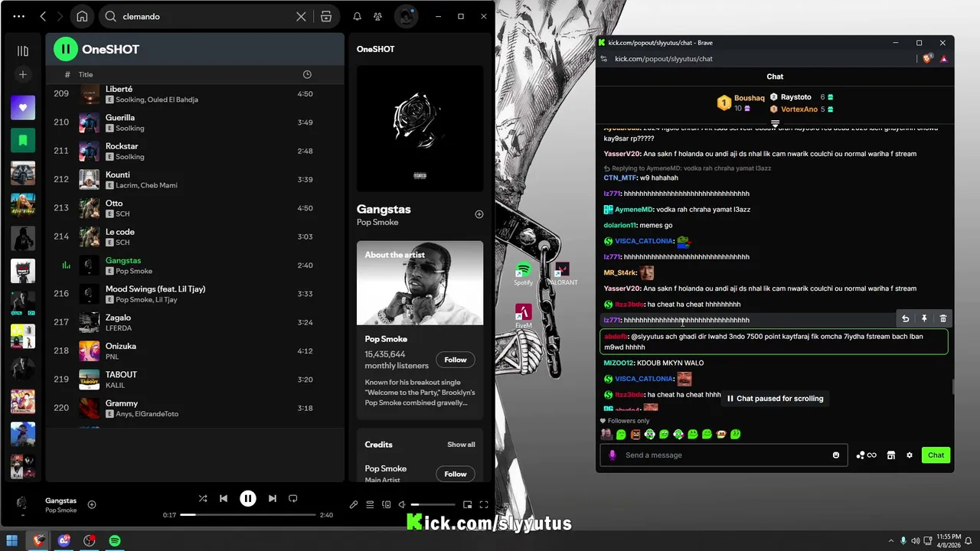Click the Send a message field
This screenshot has width=980, height=551.
point(724,455)
